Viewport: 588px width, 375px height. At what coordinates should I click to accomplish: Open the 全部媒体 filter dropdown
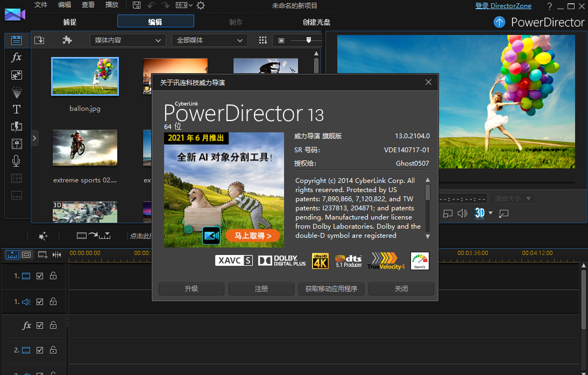point(210,40)
